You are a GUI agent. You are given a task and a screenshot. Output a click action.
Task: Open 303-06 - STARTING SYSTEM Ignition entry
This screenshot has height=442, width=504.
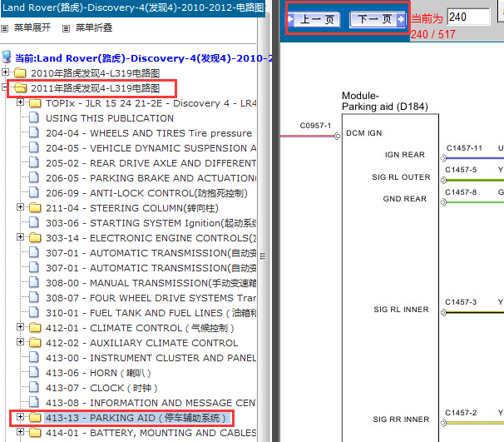point(151,223)
